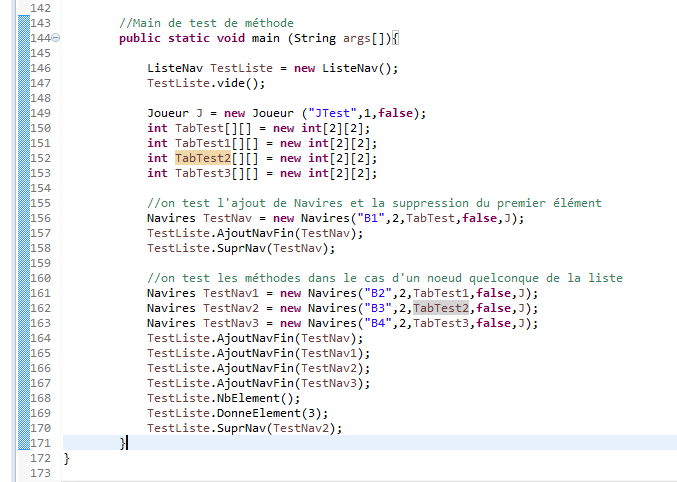Click 'TestListe.AjoutNavFin(TestNav);' on line 157
Screen dimensions: 677x482
[255, 233]
